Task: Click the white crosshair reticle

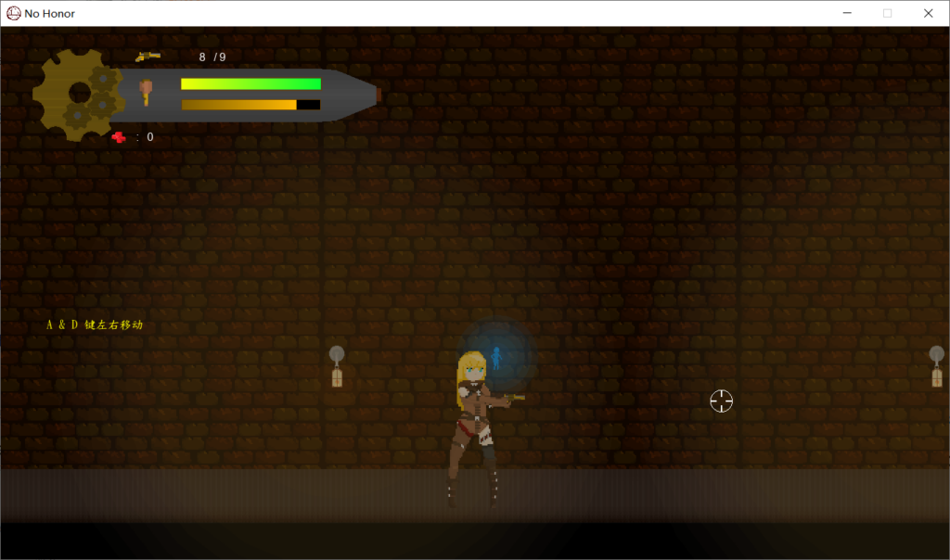Action: 721,401
